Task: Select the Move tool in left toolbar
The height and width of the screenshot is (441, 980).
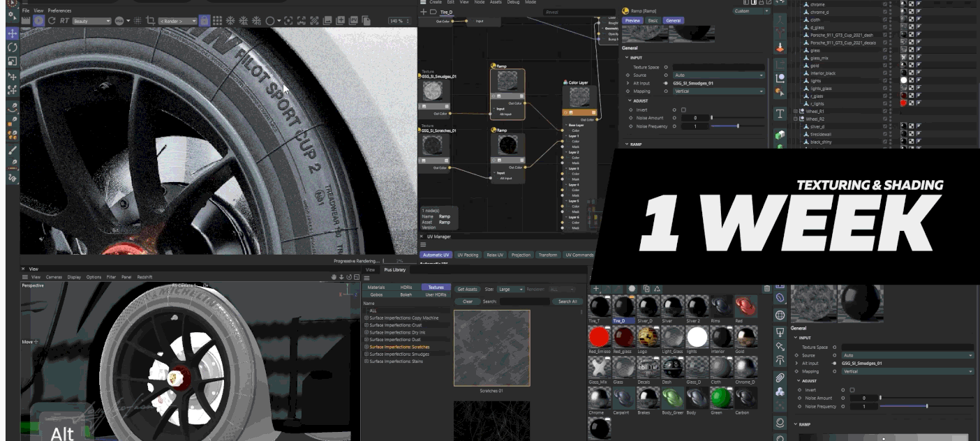Action: pos(13,33)
